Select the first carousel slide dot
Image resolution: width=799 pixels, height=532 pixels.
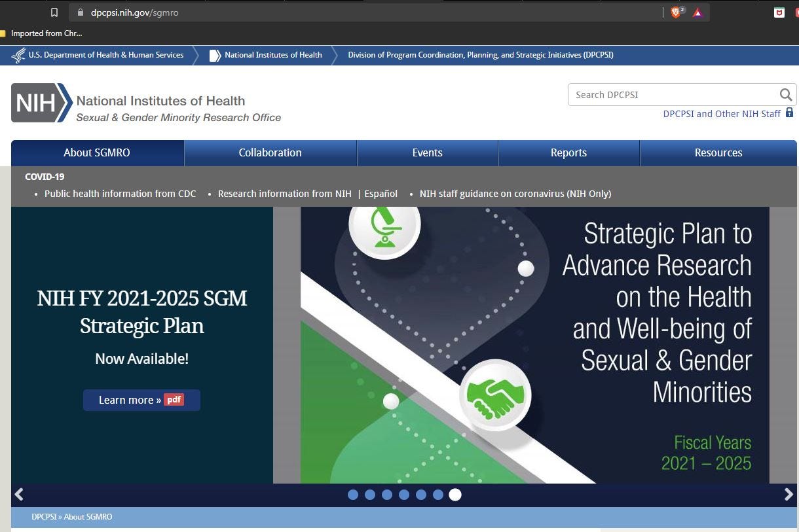click(x=353, y=495)
